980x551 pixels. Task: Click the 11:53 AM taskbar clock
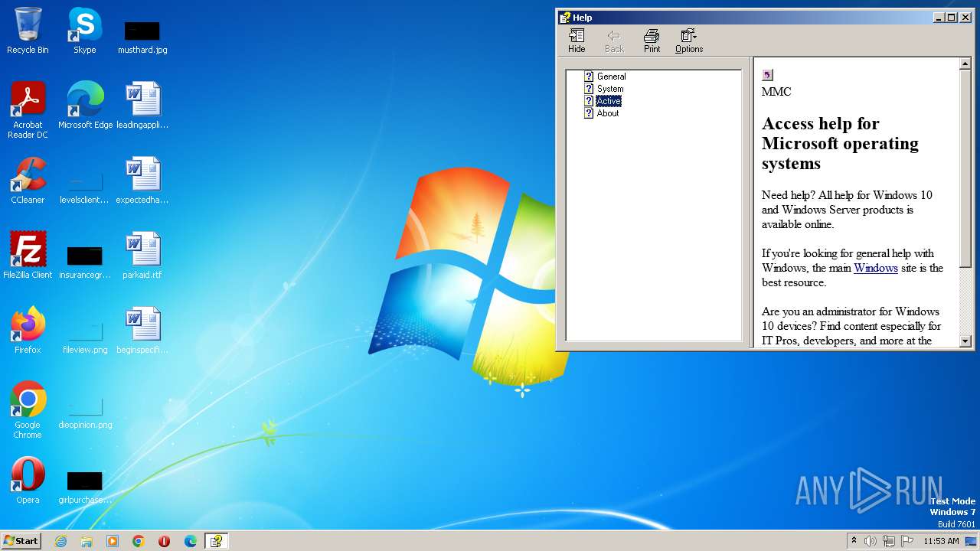(x=941, y=541)
